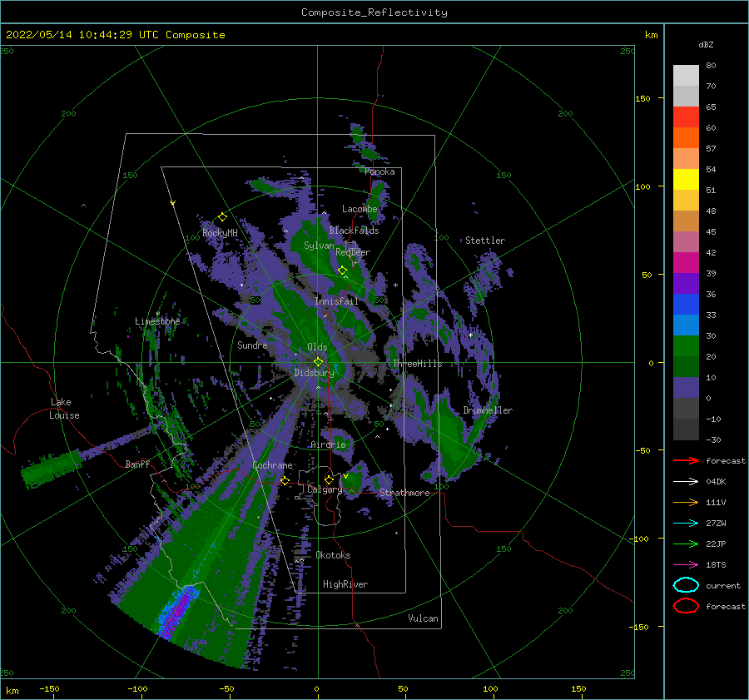Image resolution: width=749 pixels, height=700 pixels.
Task: Click the HighRiver label
Action: (x=345, y=584)
